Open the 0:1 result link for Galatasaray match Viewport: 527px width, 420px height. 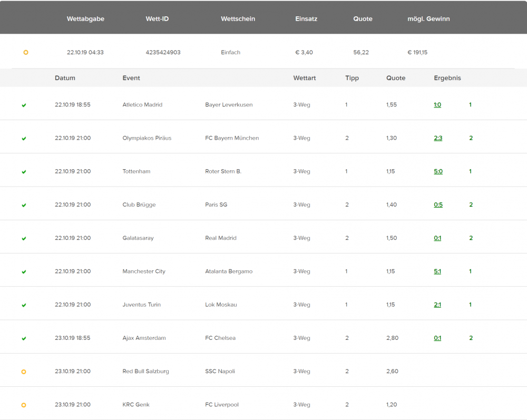point(437,238)
